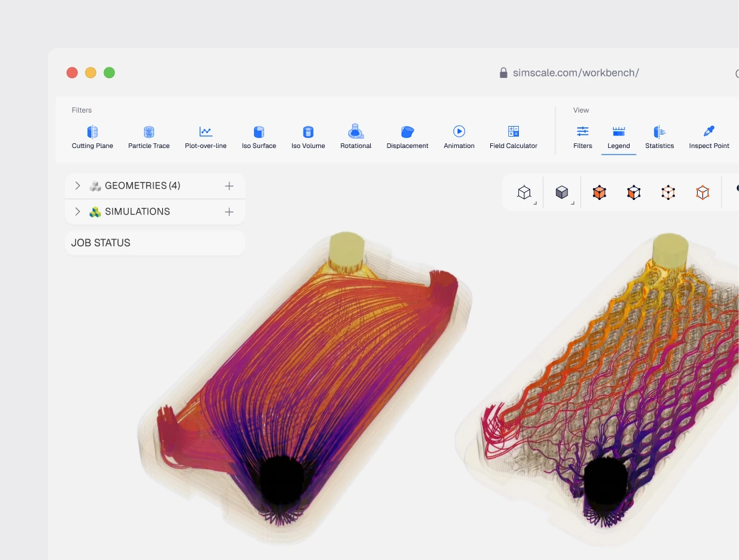The image size is (739, 560).
Task: Open the Animation filter
Action: pyautogui.click(x=459, y=137)
